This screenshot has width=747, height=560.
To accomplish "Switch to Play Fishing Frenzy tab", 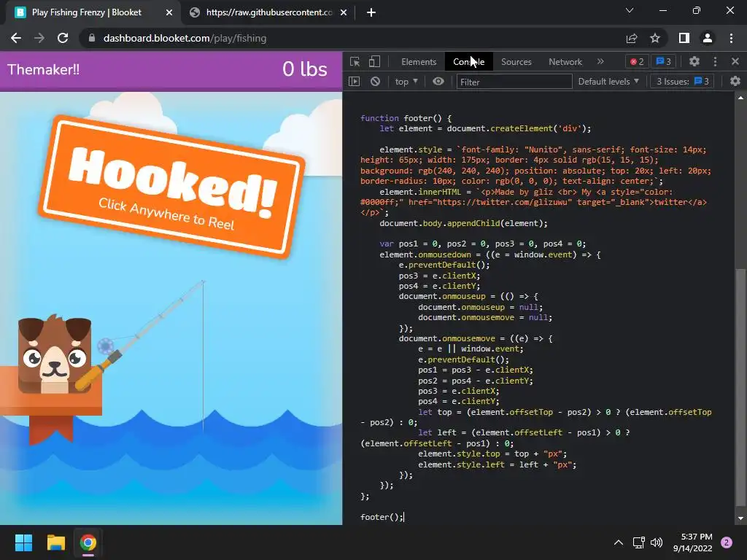I will [87, 12].
